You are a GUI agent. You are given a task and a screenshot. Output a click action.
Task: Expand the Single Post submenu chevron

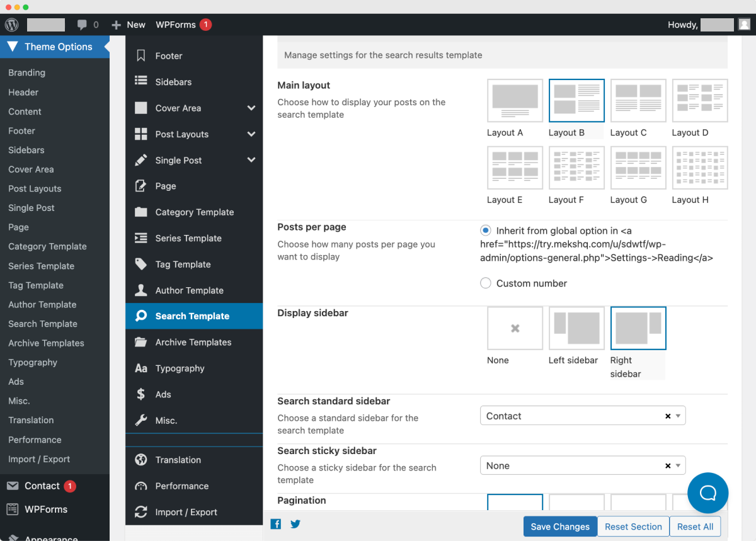click(x=251, y=160)
